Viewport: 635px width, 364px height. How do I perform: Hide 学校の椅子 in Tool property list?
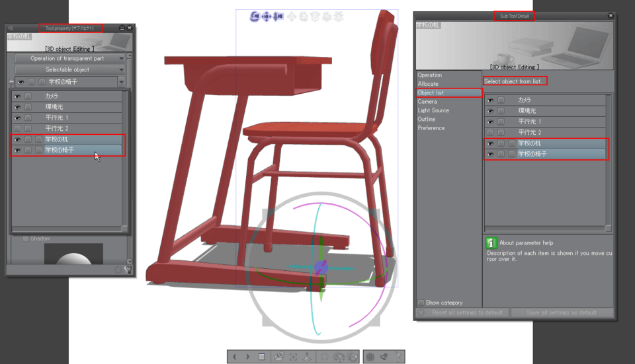pyautogui.click(x=17, y=150)
